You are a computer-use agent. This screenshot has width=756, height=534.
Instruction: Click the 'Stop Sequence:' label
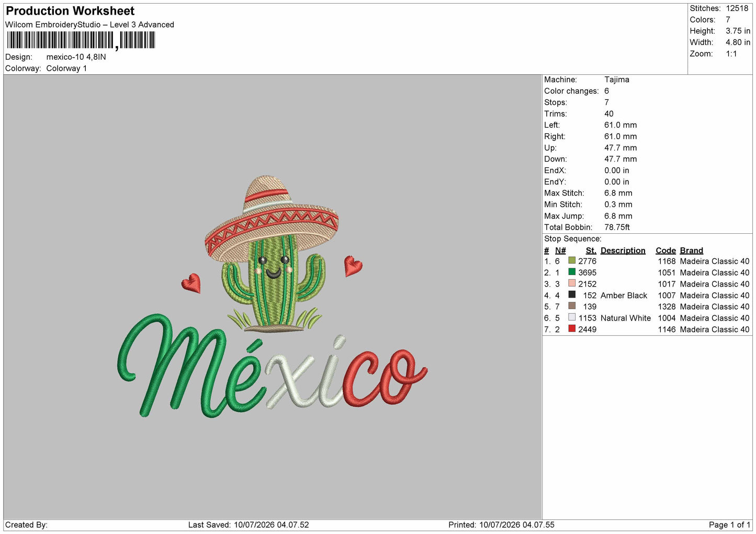point(573,239)
